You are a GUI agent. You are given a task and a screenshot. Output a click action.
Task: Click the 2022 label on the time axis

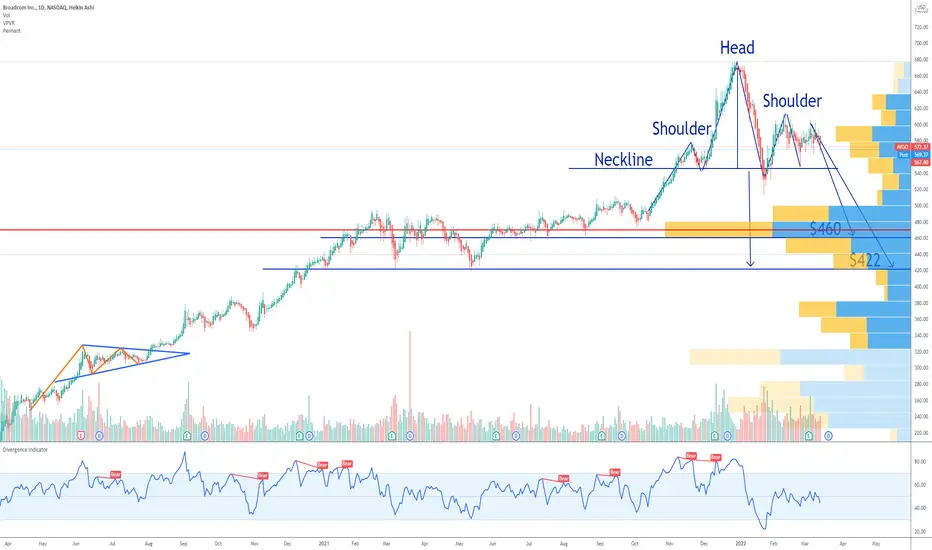tap(741, 543)
